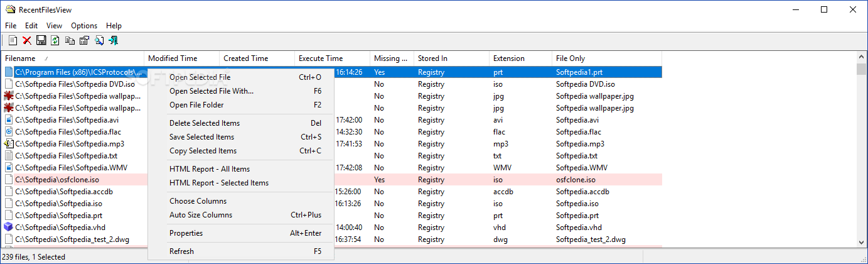Click the icon of Softpedia.txt row
868x264 pixels.
(9, 156)
